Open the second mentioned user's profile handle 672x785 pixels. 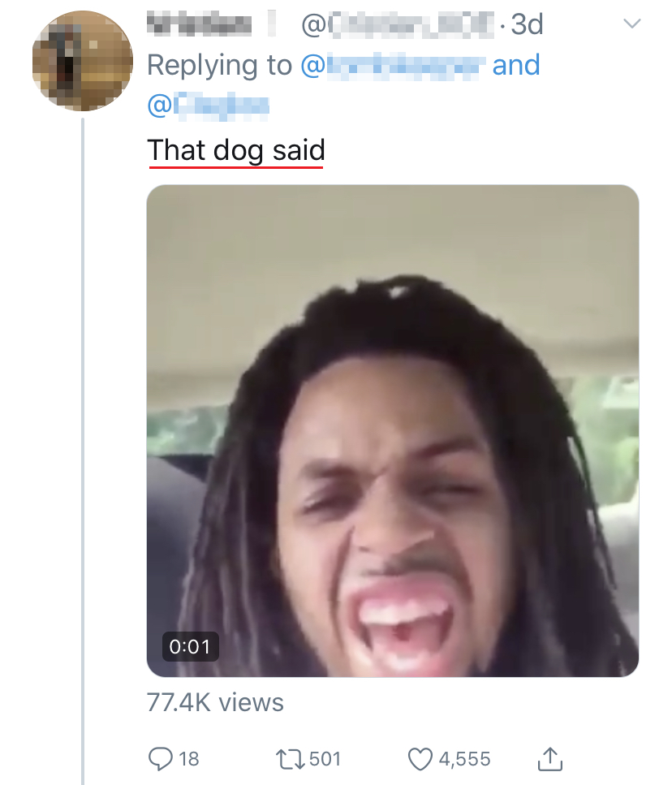[x=208, y=105]
